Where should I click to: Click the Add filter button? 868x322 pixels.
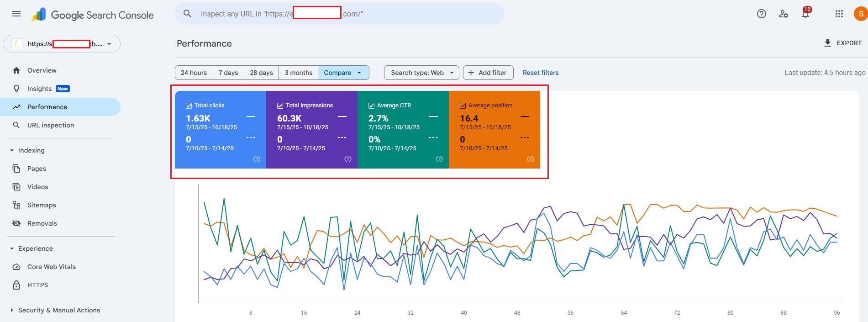[488, 73]
